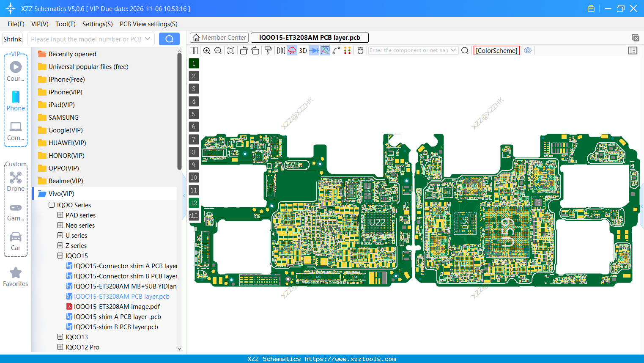Click the zoom in magnifier icon
Viewport: 644px width, 363px height.
(x=207, y=50)
